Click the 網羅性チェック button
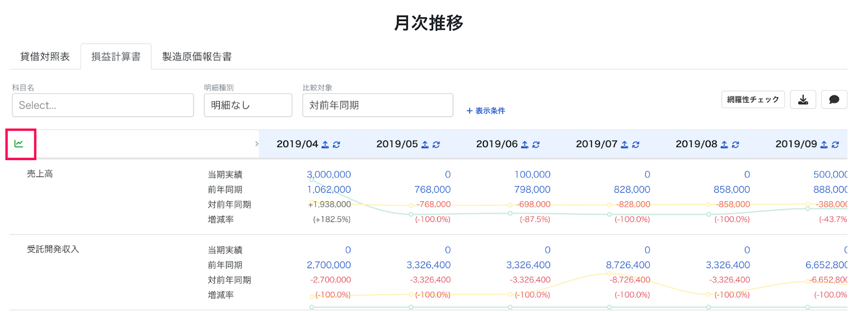The height and width of the screenshot is (312, 868). coord(753,100)
